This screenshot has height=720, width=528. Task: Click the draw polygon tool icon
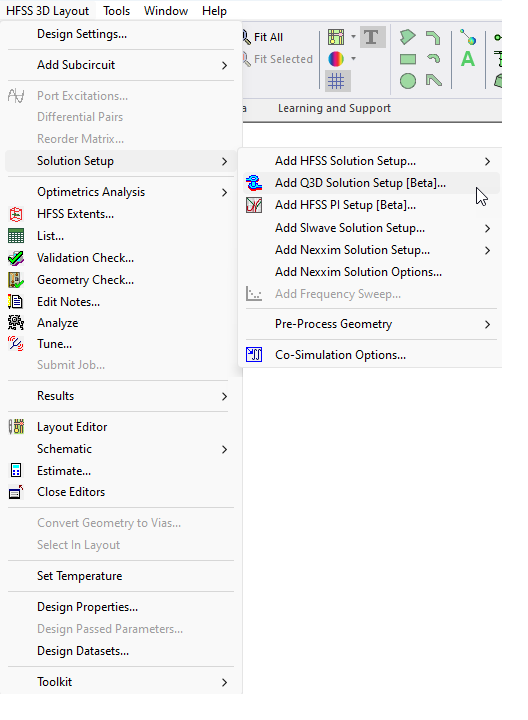[x=408, y=37]
